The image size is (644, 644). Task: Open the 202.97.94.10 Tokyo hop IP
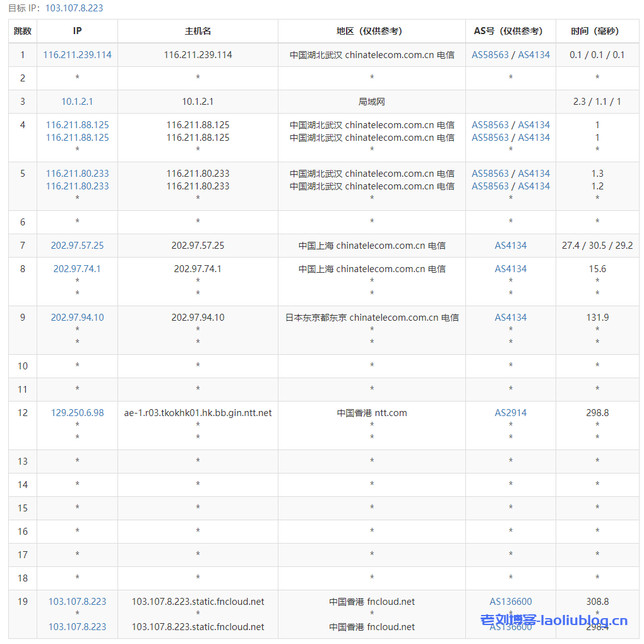click(x=77, y=318)
